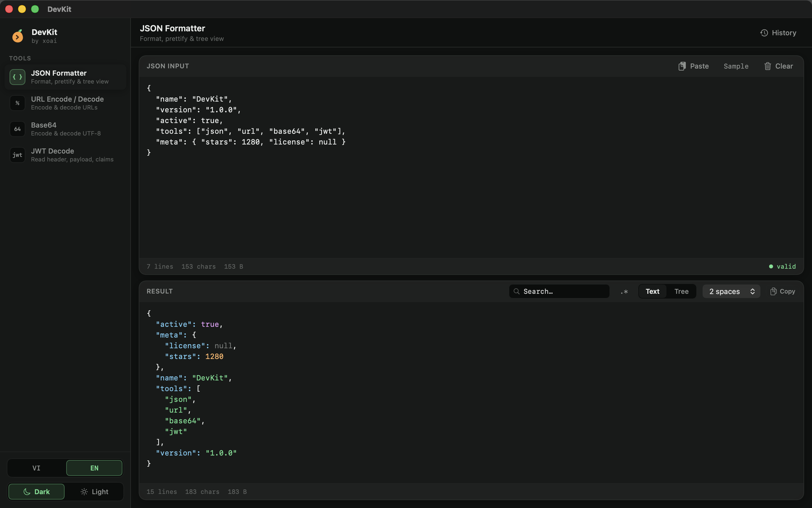Click the "version": "1.0.0" result line
The width and height of the screenshot is (812, 508).
(x=196, y=453)
